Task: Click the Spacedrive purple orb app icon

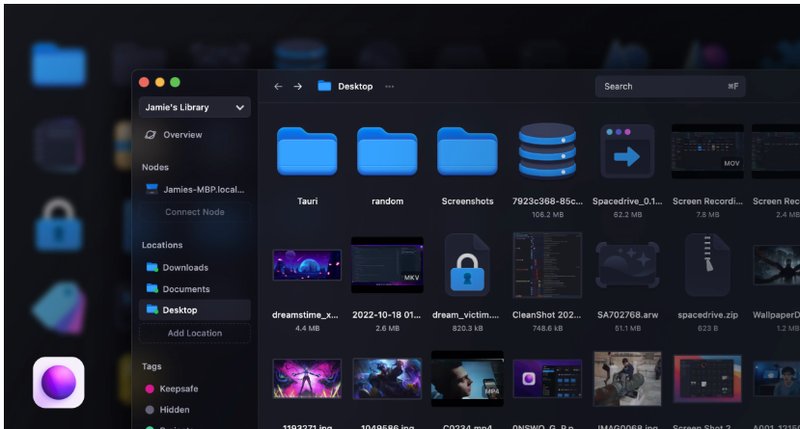Action: click(x=59, y=382)
